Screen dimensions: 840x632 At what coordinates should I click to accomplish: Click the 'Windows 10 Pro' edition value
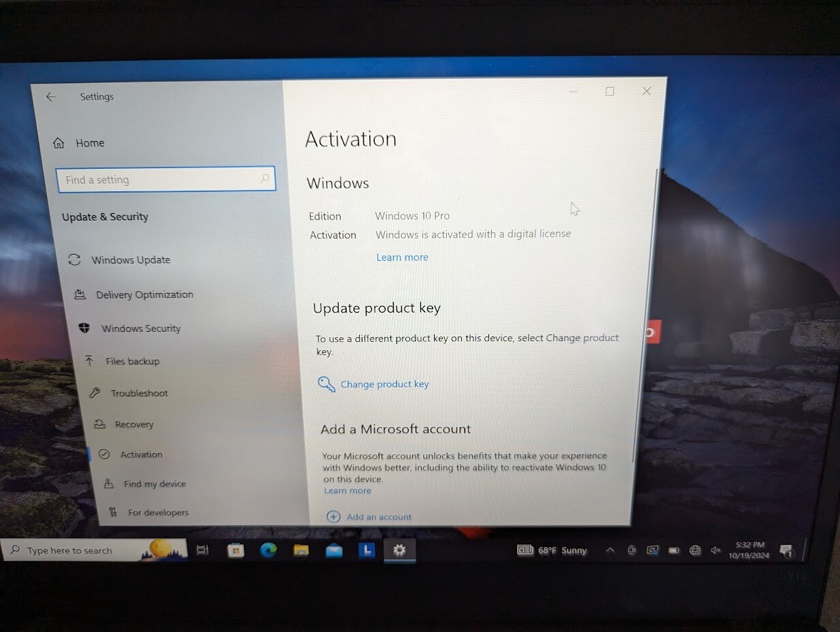(412, 216)
